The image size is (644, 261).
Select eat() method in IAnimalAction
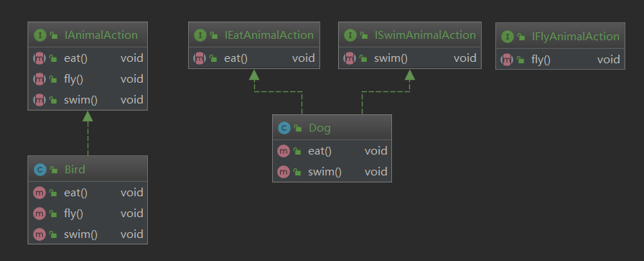pyautogui.click(x=88, y=58)
